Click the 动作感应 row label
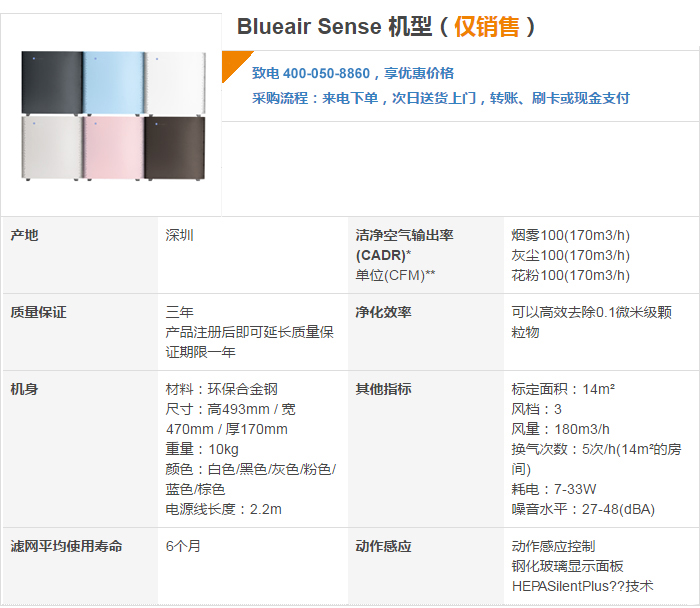This screenshot has width=700, height=608. (383, 546)
